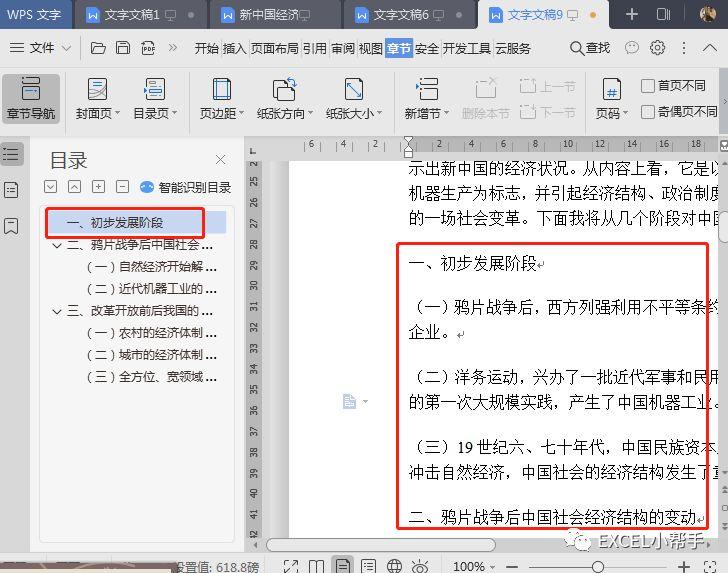The height and width of the screenshot is (573, 728).
Task: Open the 纸张大小 paper size dropdown
Action: pyautogui.click(x=353, y=98)
